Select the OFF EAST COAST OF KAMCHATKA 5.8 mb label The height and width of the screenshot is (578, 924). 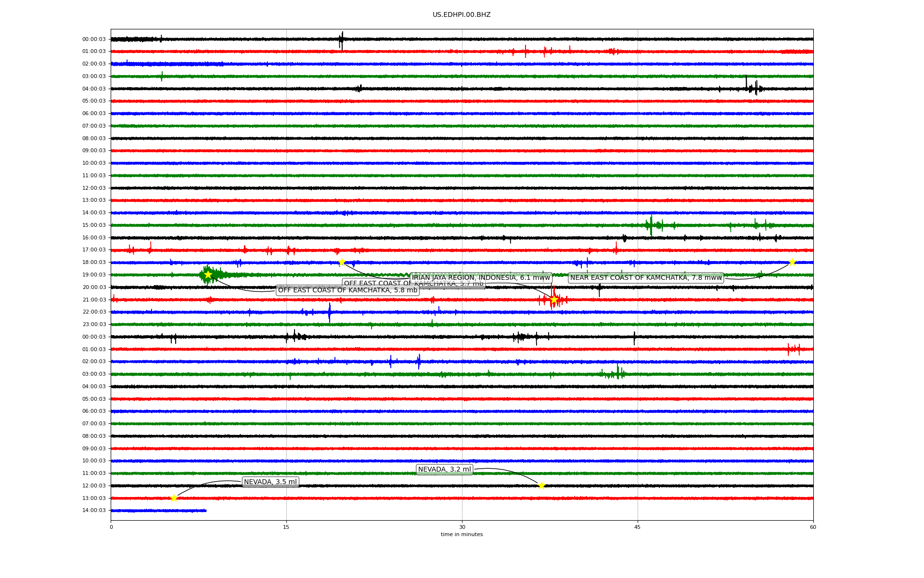click(x=347, y=290)
